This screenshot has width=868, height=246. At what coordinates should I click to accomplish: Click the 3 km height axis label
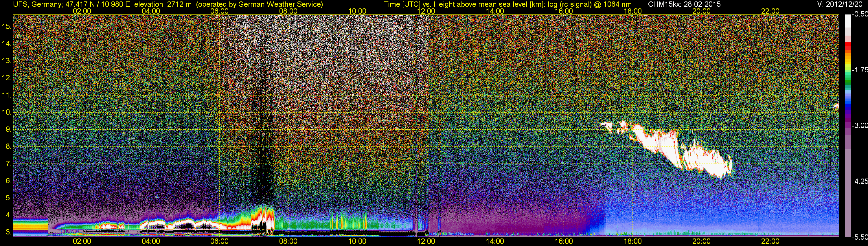(8, 232)
